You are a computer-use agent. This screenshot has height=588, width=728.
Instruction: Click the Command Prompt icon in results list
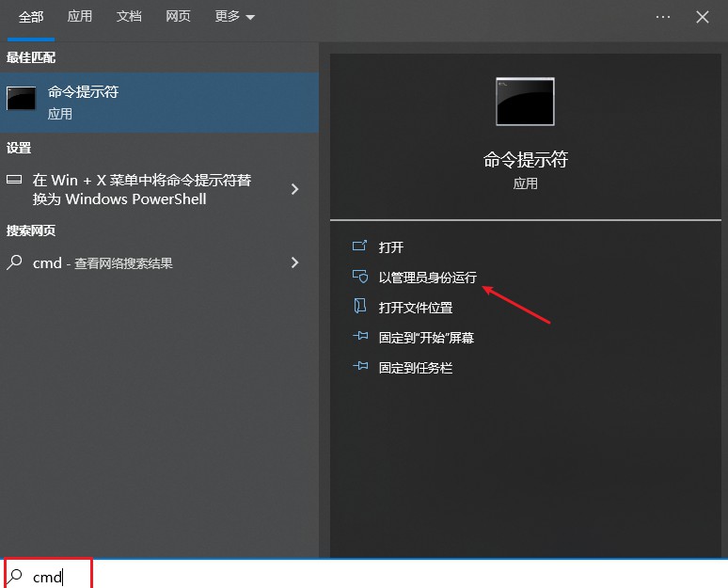click(21, 99)
